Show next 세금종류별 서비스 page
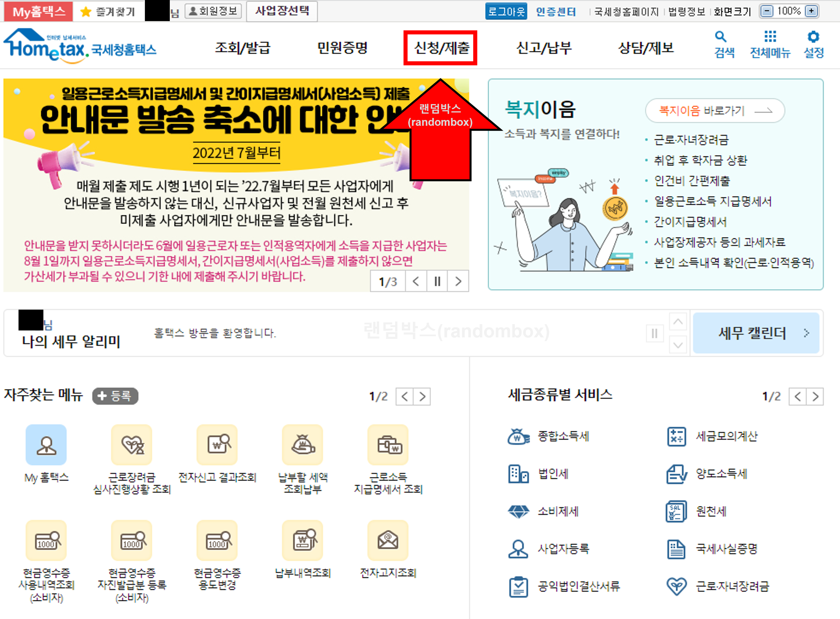This screenshot has height=619, width=840. [x=815, y=396]
